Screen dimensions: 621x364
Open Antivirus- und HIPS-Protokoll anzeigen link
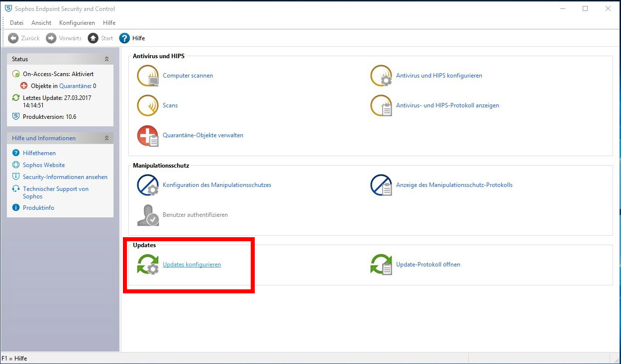(447, 105)
